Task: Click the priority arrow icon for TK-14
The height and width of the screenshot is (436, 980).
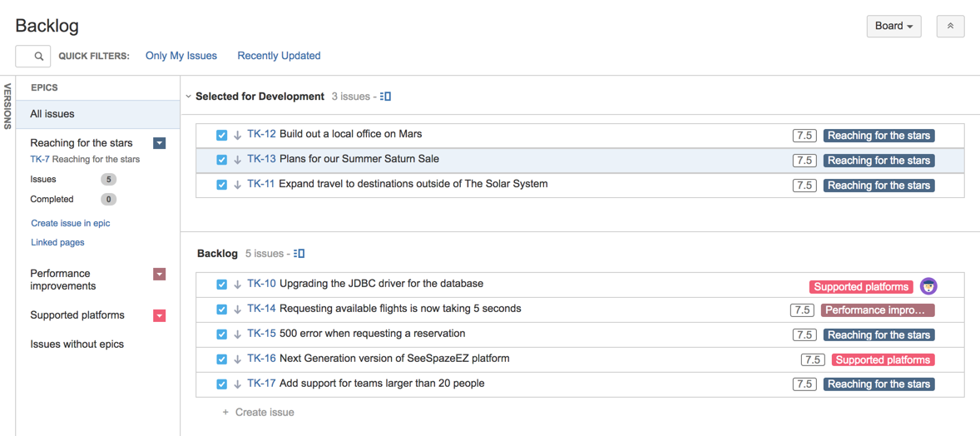Action: [x=237, y=310]
